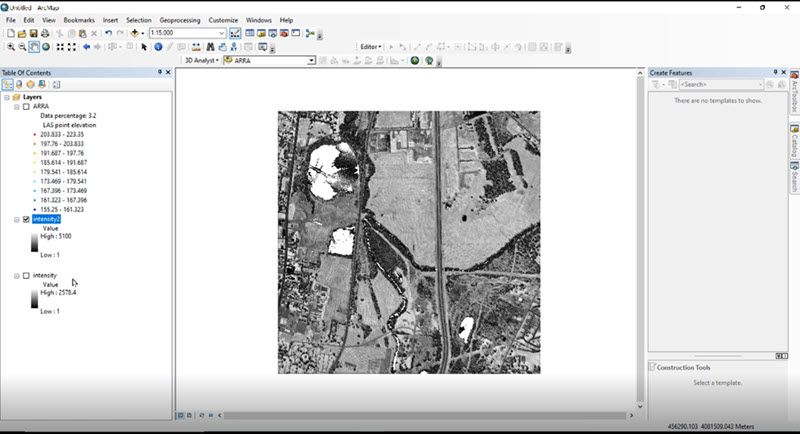Click the Editor dropdown button
This screenshot has height=434, width=800.
pyautogui.click(x=371, y=47)
